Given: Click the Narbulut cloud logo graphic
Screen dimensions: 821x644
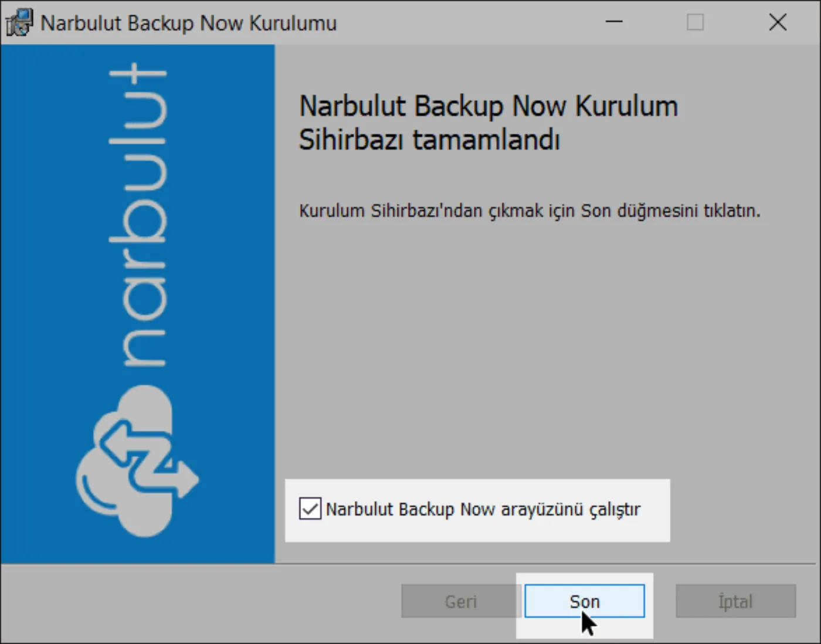Looking at the screenshot, I should (137, 461).
